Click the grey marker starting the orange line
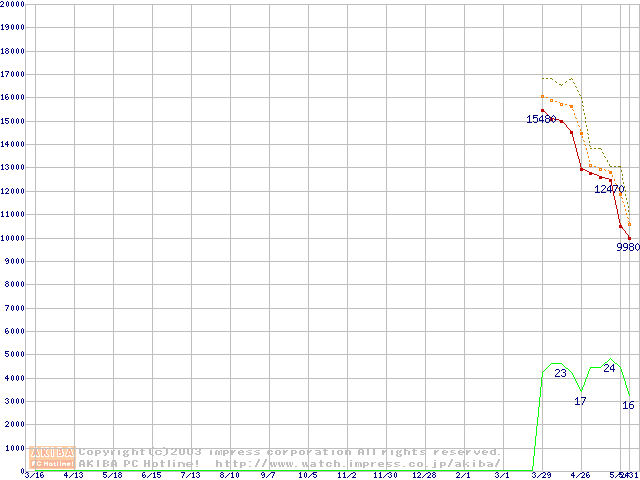Screen dimensions: 640x480 pos(542,97)
